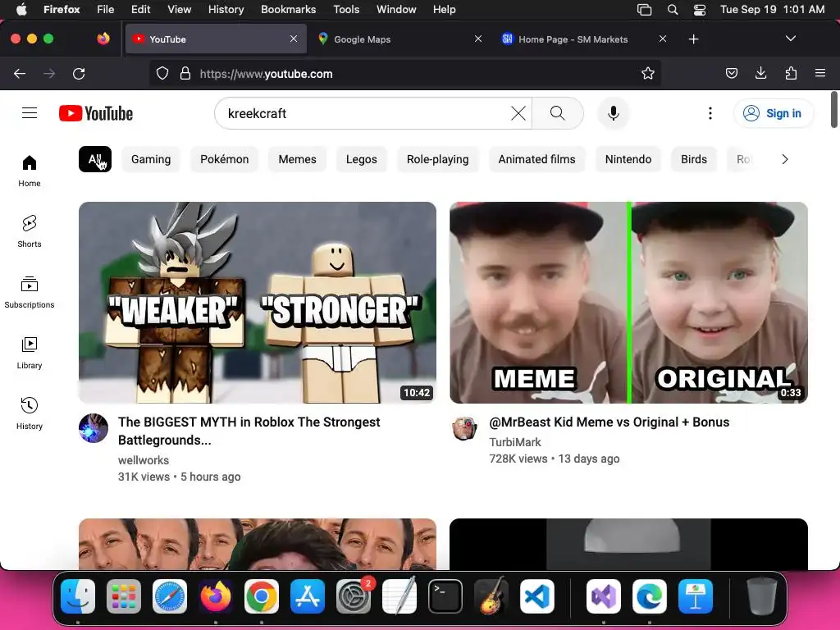This screenshot has height=630, width=840.
Task: Open Firefox downloads panel
Action: point(760,73)
